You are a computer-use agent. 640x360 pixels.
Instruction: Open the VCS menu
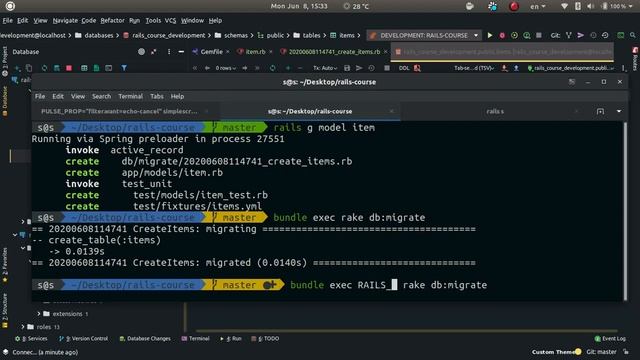click(x=170, y=20)
